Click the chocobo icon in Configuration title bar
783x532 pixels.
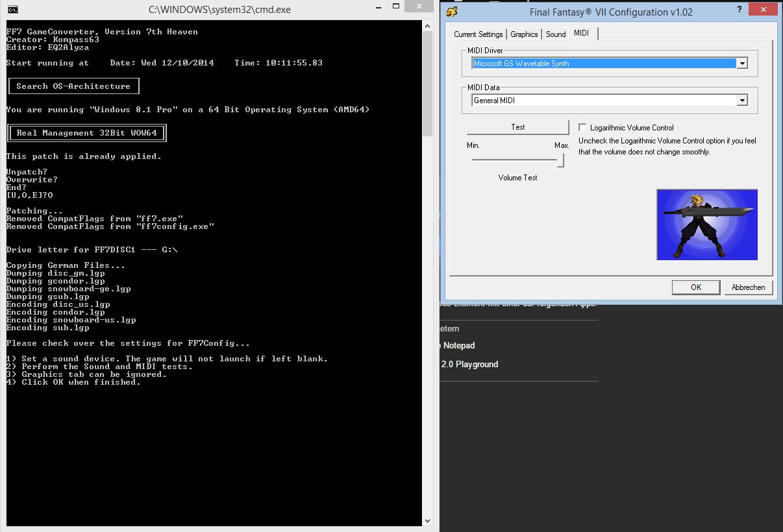(x=452, y=11)
